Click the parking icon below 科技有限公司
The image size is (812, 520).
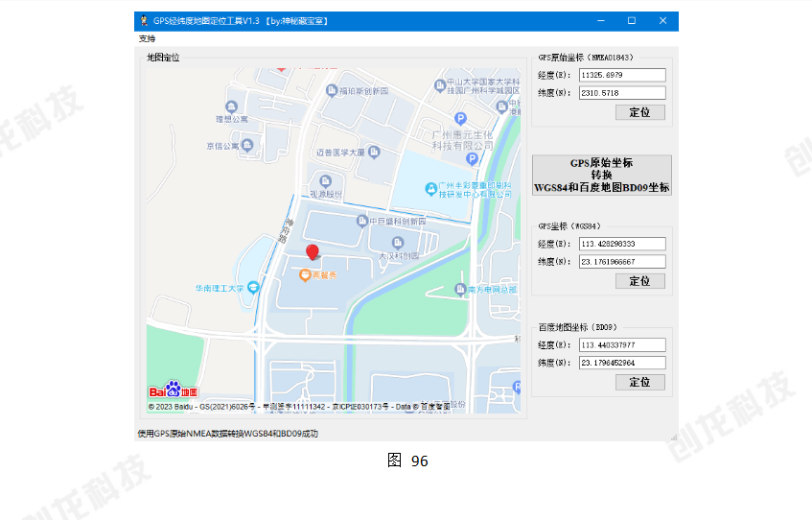coord(472,159)
